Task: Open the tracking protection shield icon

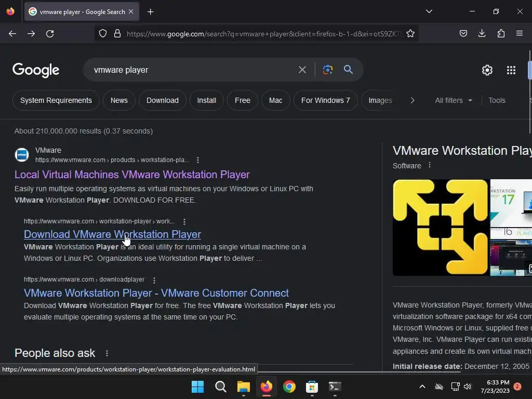Action: [103, 33]
